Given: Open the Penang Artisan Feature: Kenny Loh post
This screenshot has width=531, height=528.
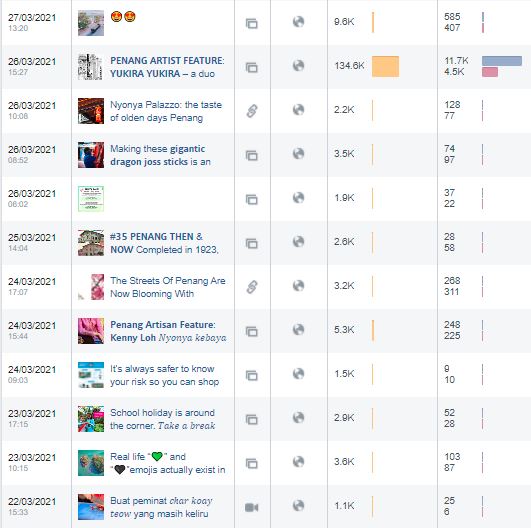Looking at the screenshot, I should [x=168, y=331].
